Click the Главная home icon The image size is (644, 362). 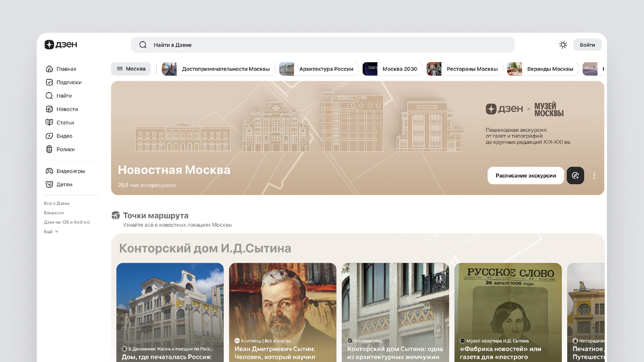(x=49, y=69)
